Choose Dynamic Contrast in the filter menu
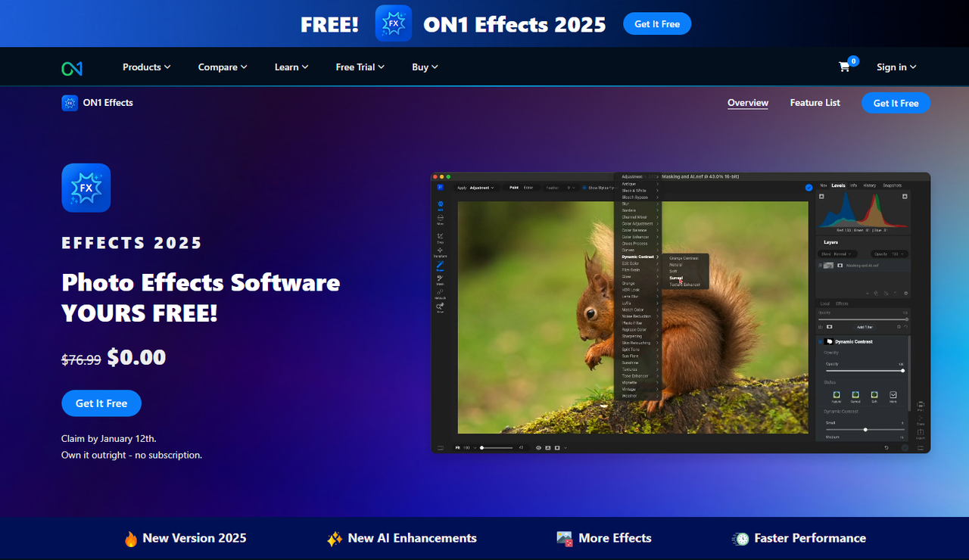The image size is (969, 560). click(638, 257)
